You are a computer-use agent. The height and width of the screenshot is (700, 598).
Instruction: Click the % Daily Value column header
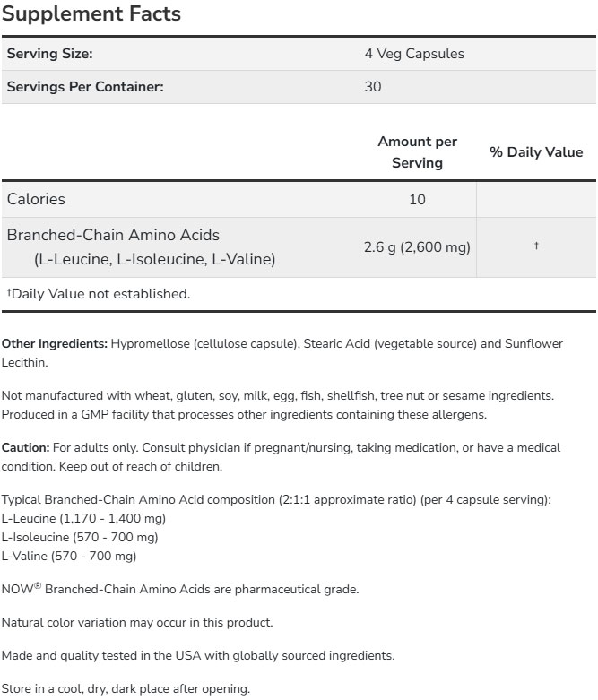pyautogui.click(x=536, y=152)
